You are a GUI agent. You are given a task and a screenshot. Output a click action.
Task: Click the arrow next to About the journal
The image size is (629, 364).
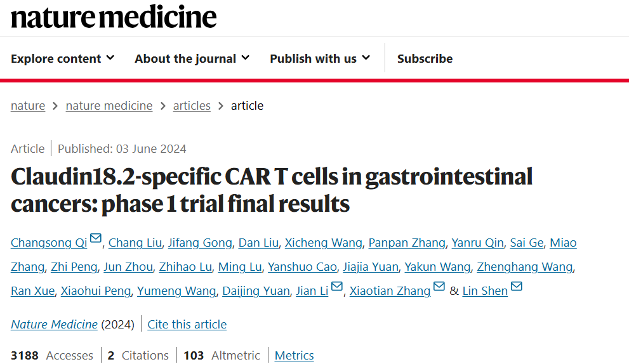(x=246, y=58)
